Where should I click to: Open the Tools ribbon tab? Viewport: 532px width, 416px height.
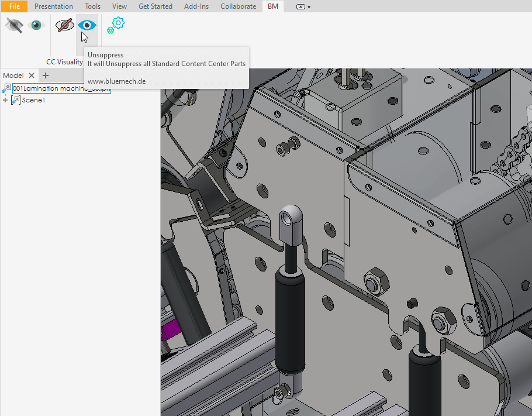click(92, 6)
